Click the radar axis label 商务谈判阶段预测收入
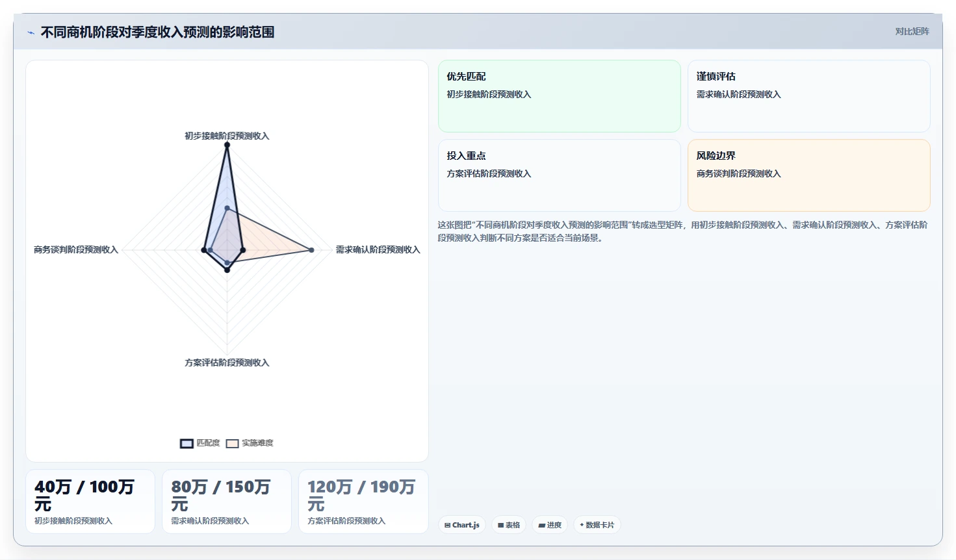 pyautogui.click(x=76, y=249)
